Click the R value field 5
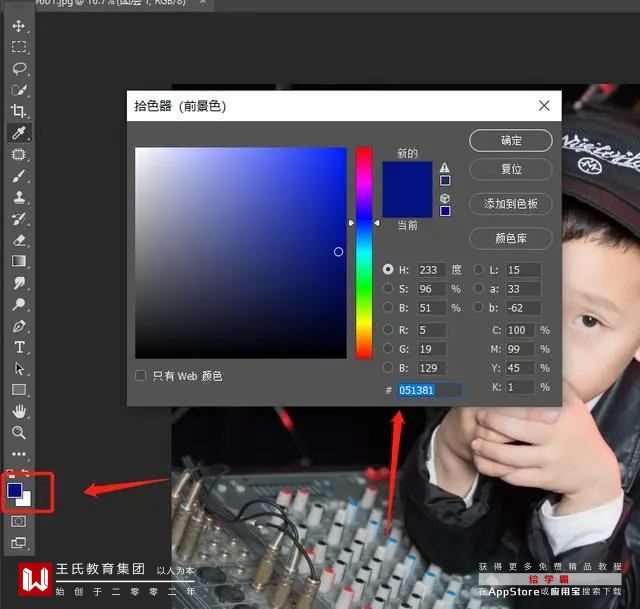 tap(431, 330)
